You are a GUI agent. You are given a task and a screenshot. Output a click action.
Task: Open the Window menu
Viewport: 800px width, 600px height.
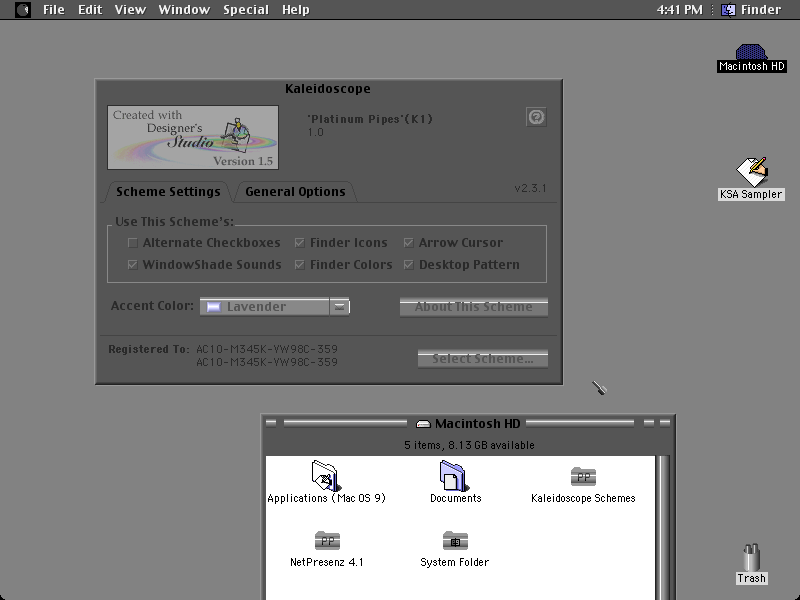[184, 10]
